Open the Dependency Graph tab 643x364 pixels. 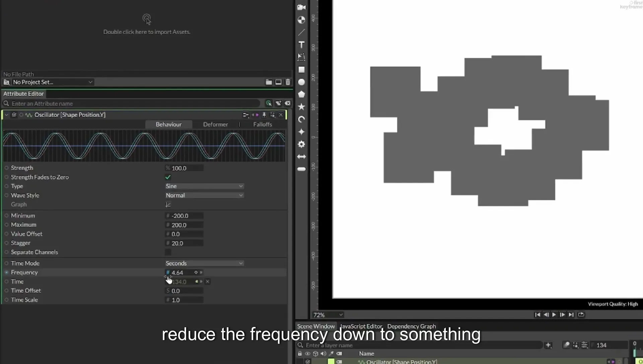click(x=412, y=326)
